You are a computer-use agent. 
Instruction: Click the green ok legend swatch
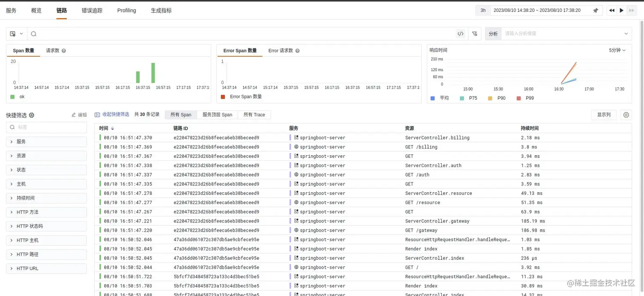(12, 97)
